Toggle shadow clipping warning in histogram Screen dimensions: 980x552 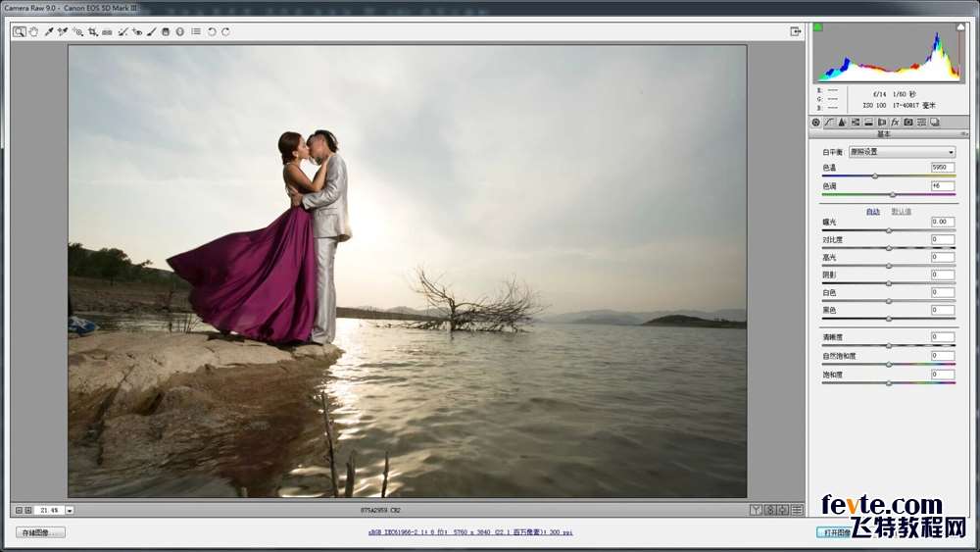pyautogui.click(x=817, y=26)
